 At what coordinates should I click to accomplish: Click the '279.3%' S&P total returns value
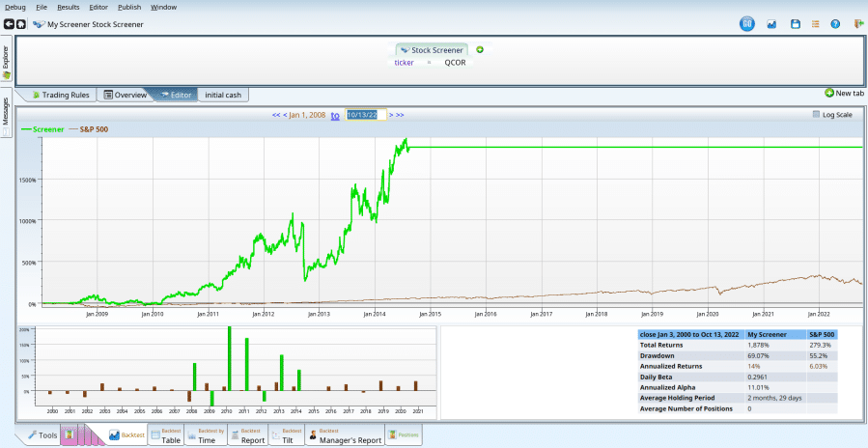820,345
